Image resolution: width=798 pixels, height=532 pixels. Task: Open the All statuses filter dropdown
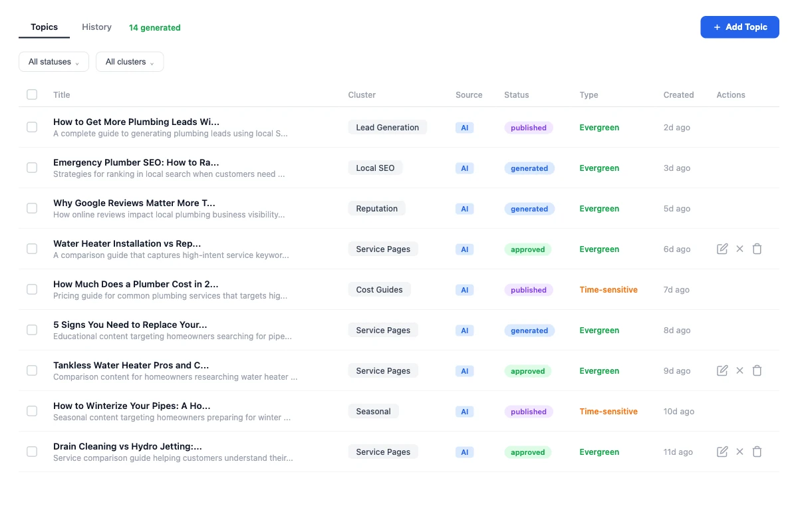pos(54,62)
